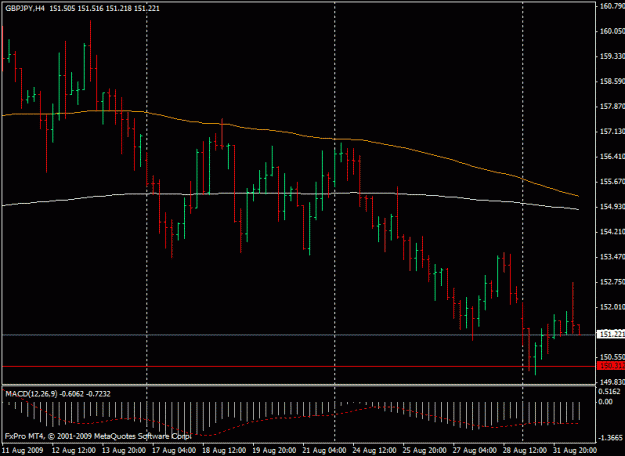Click the 159.330 price axis label
625x456 pixels.
(612, 56)
